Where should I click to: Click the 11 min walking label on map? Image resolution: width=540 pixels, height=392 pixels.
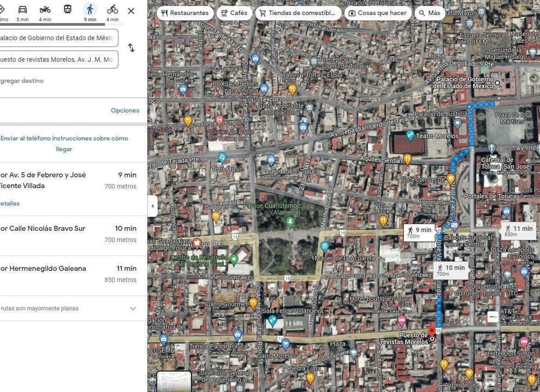[x=518, y=231]
